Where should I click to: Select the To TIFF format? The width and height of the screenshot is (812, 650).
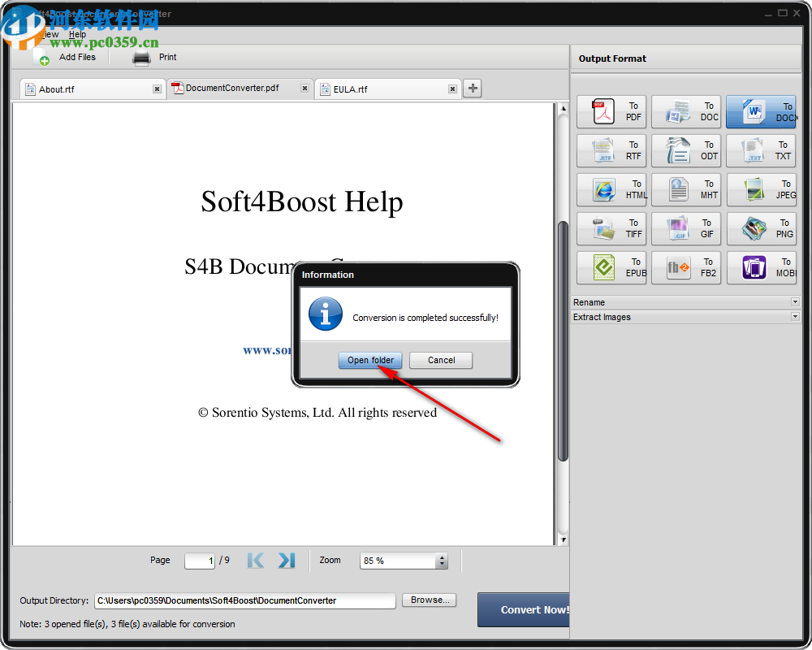[611, 228]
